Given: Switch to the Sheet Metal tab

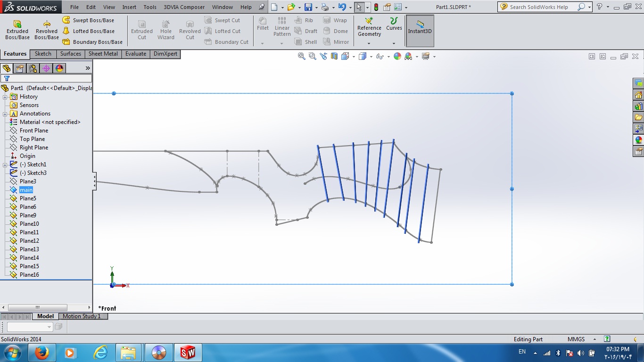Looking at the screenshot, I should click(x=103, y=54).
